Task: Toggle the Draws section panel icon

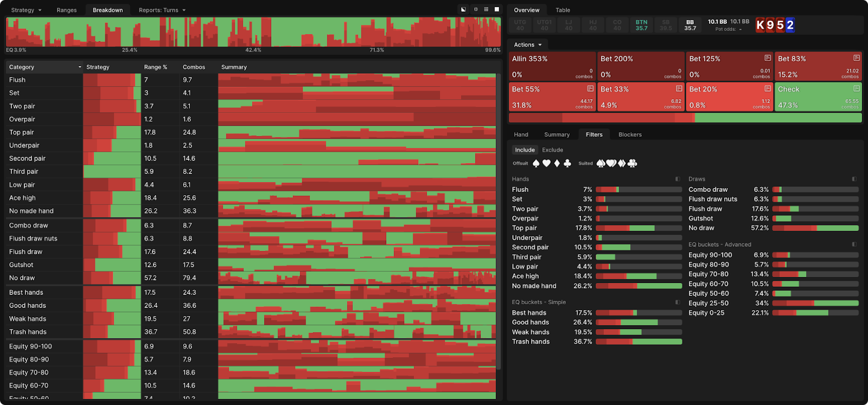Action: coord(854,179)
